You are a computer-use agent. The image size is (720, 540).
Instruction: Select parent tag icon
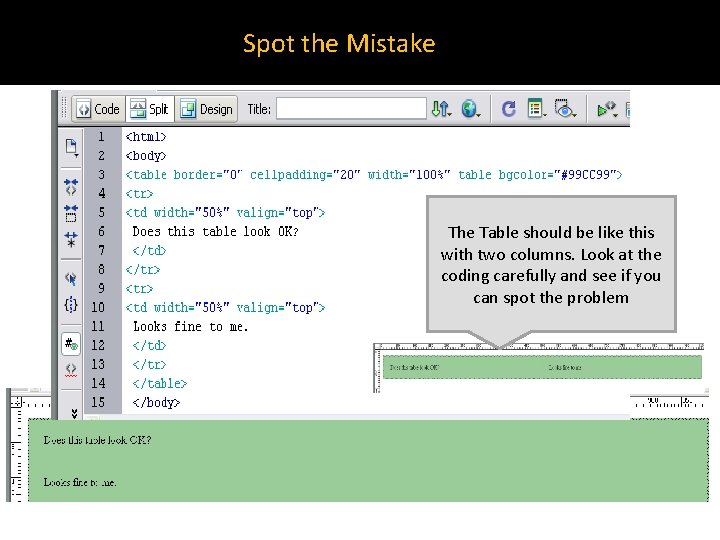pyautogui.click(x=71, y=278)
